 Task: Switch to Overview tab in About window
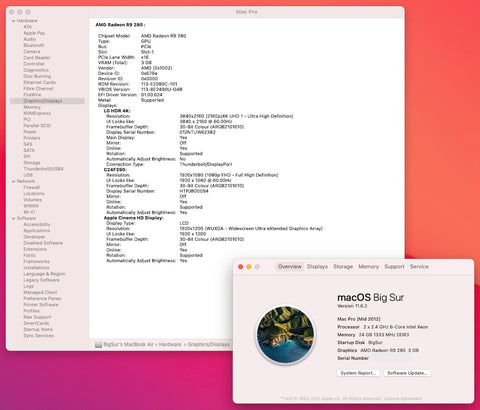click(x=290, y=267)
